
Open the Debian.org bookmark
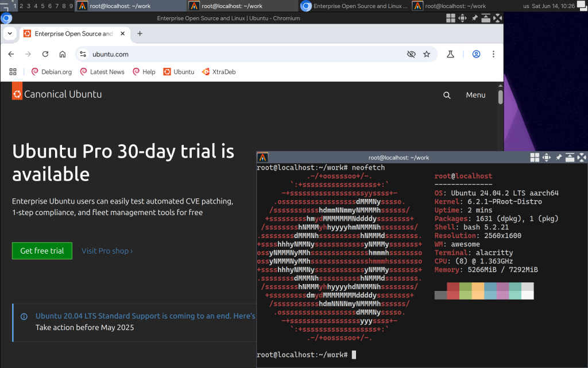[x=51, y=72]
